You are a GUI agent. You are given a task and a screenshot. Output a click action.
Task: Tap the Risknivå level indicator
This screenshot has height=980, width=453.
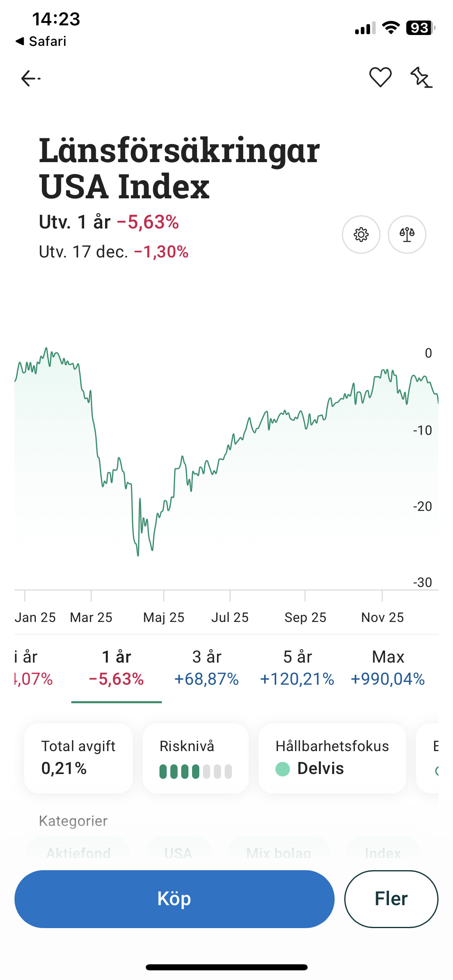point(196,771)
